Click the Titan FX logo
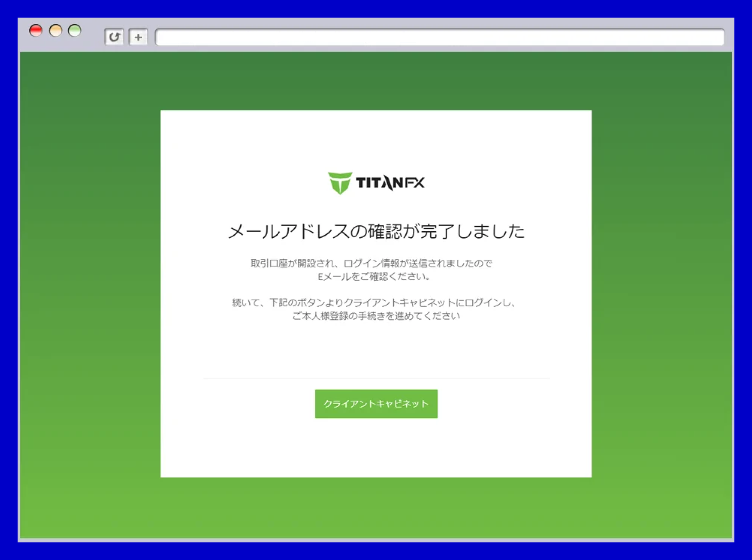752x560 pixels. 376,183
